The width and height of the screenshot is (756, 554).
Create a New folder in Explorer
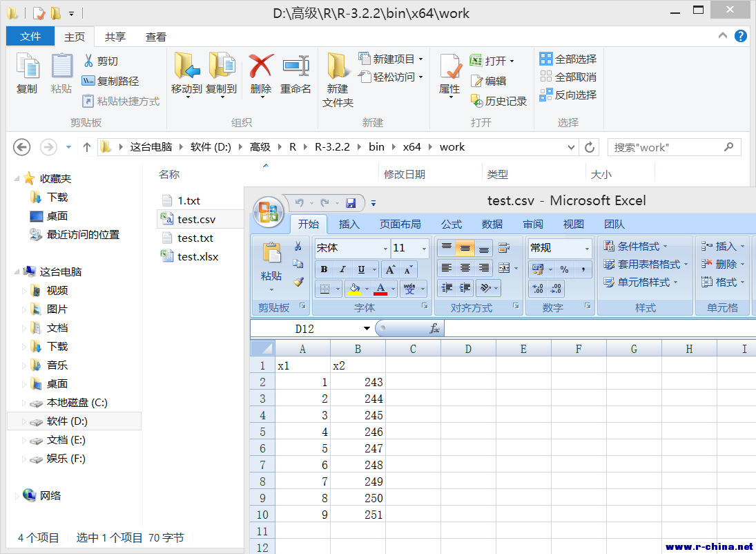tap(338, 79)
